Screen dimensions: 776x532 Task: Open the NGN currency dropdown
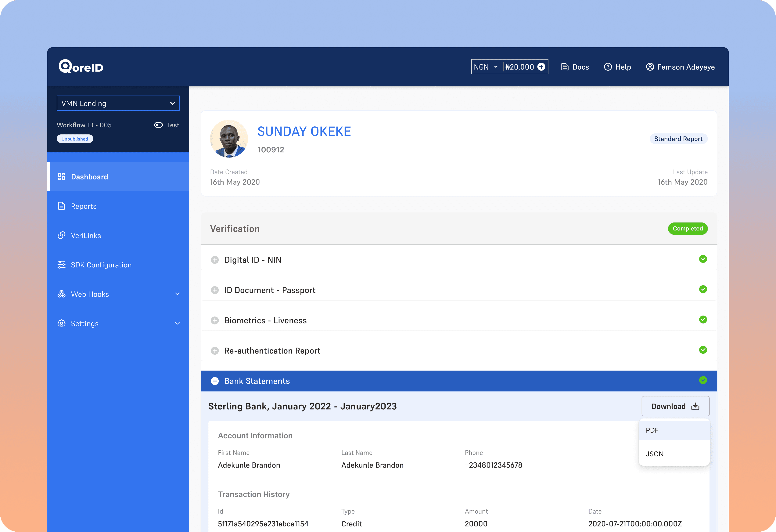486,67
